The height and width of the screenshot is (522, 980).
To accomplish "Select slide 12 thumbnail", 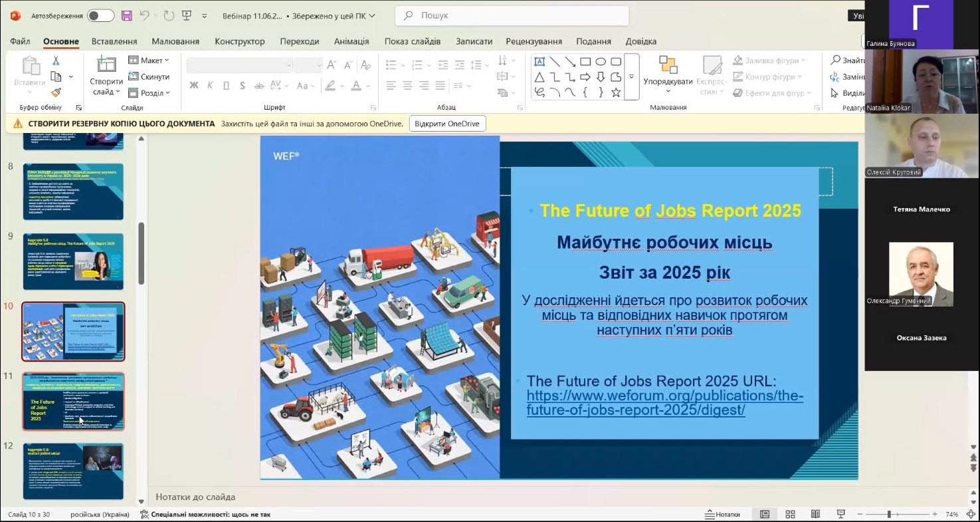I will tap(73, 471).
